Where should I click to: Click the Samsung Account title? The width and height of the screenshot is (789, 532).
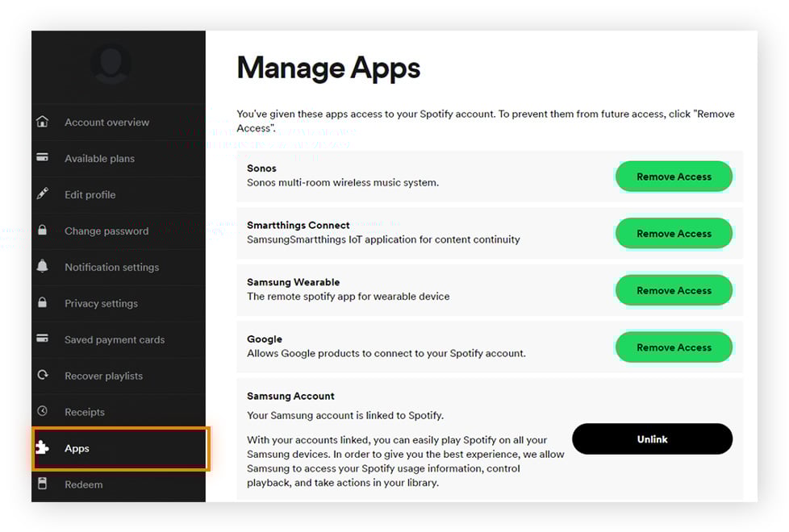pyautogui.click(x=290, y=396)
